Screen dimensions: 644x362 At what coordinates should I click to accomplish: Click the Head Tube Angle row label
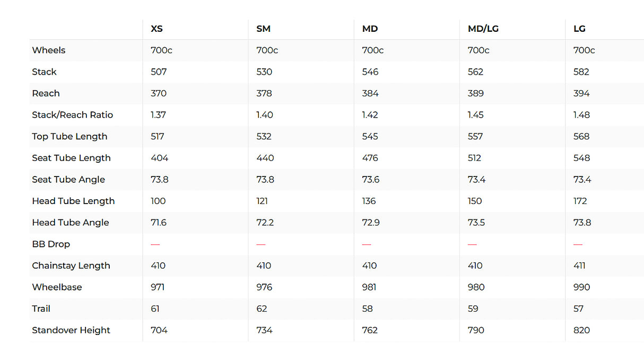pos(71,223)
